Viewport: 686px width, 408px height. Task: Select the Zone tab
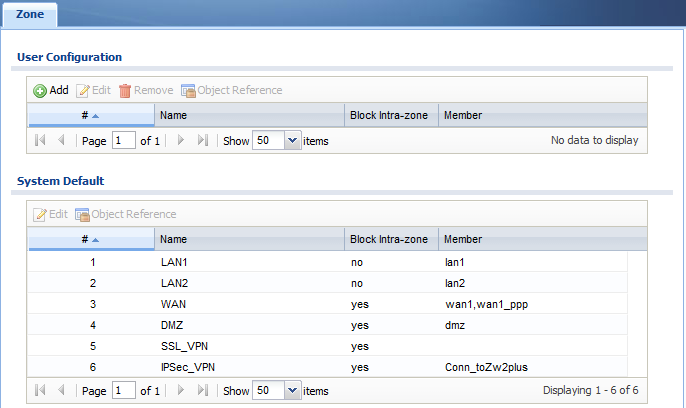pyautogui.click(x=30, y=14)
